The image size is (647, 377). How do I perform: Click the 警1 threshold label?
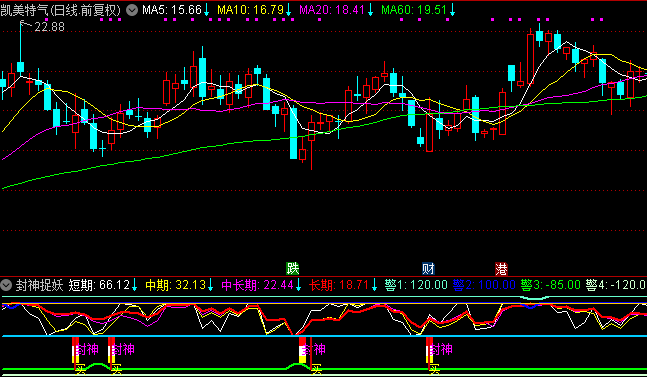[x=416, y=285]
